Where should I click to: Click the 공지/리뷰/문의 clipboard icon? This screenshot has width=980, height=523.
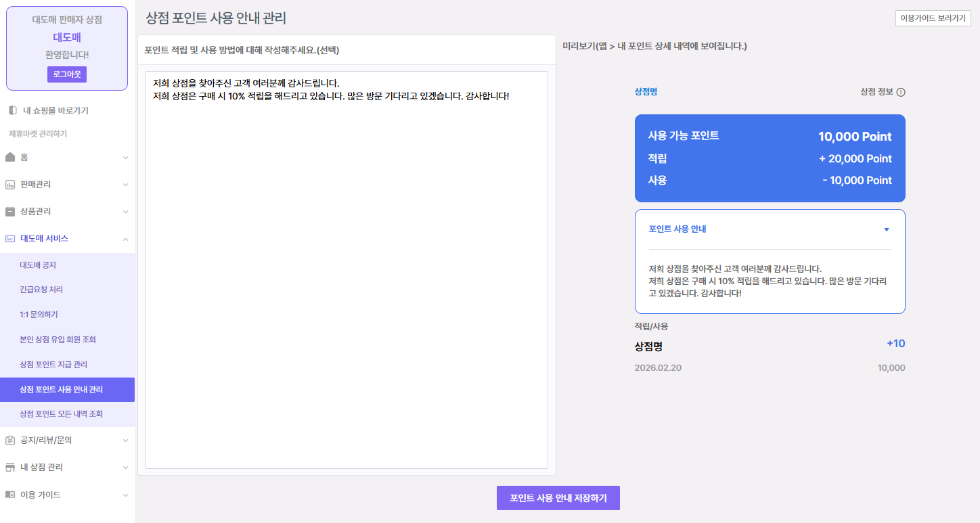9,440
